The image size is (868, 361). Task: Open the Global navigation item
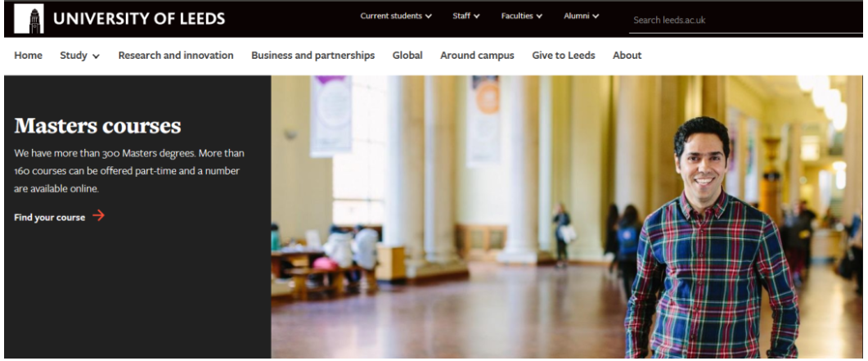click(407, 56)
